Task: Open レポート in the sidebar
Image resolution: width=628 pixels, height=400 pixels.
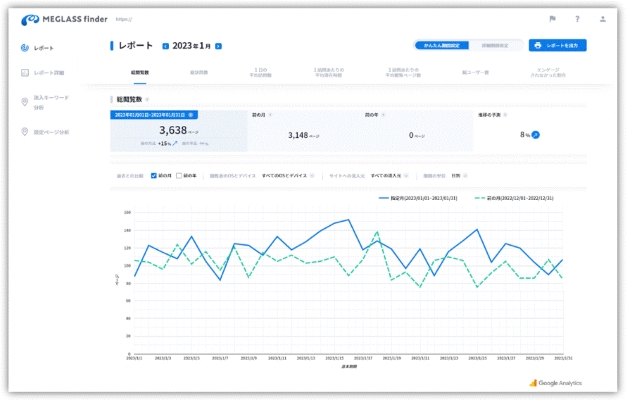Action: (x=37, y=48)
